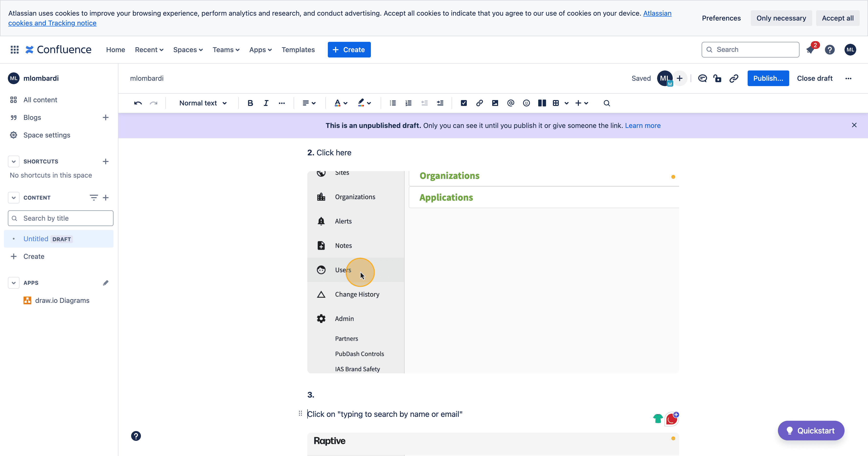Click Close draft
868x456 pixels.
pyautogui.click(x=814, y=78)
